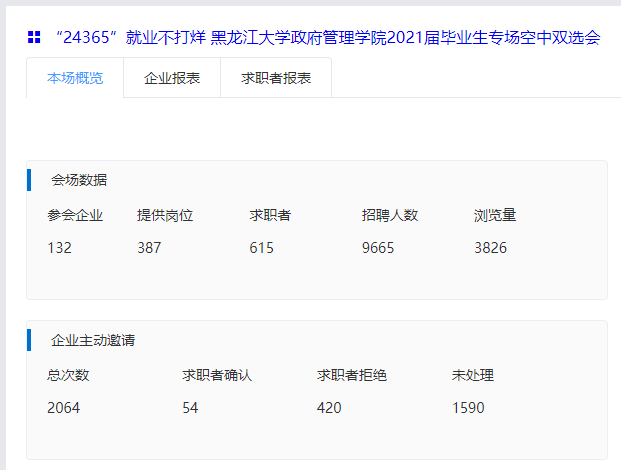621x470 pixels.
Task: Select the 提供岗位 value 387
Action: click(149, 248)
